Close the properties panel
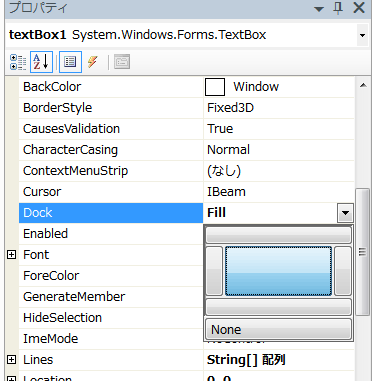 pos(359,8)
